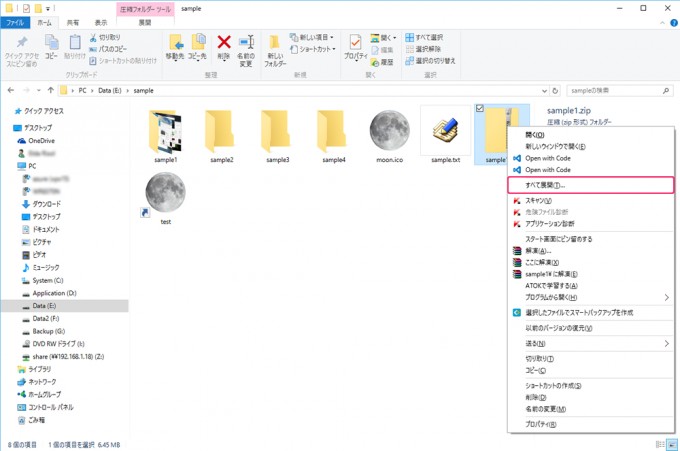Open the File tab
This screenshot has height=451, width=680.
(x=15, y=23)
